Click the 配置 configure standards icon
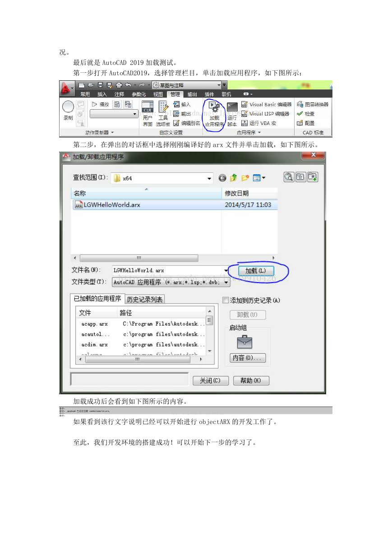 pyautogui.click(x=300, y=123)
